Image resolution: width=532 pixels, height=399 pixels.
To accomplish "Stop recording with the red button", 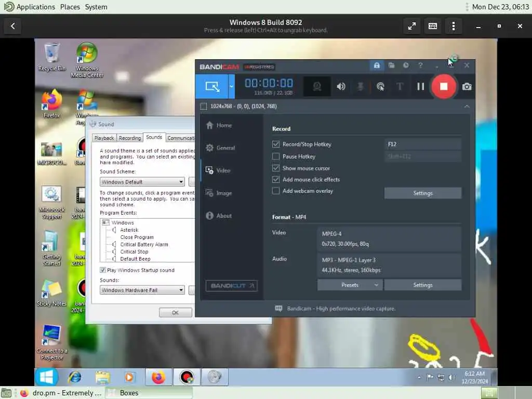I will click(444, 87).
